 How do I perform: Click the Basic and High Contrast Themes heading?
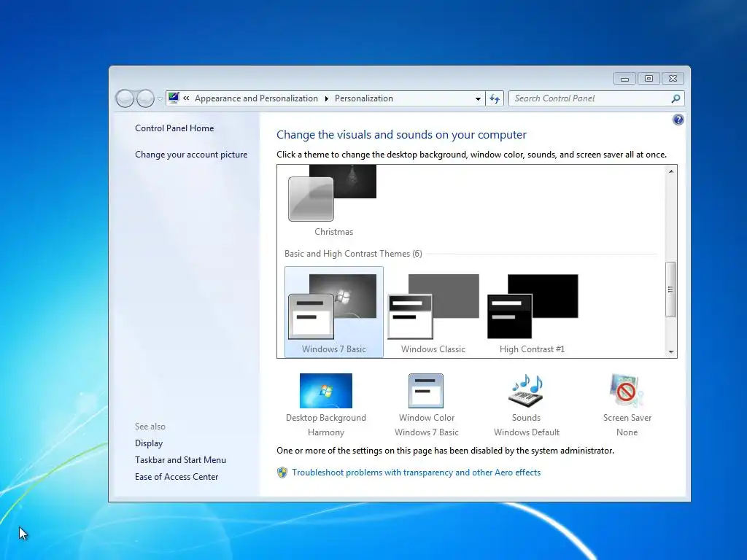click(353, 254)
